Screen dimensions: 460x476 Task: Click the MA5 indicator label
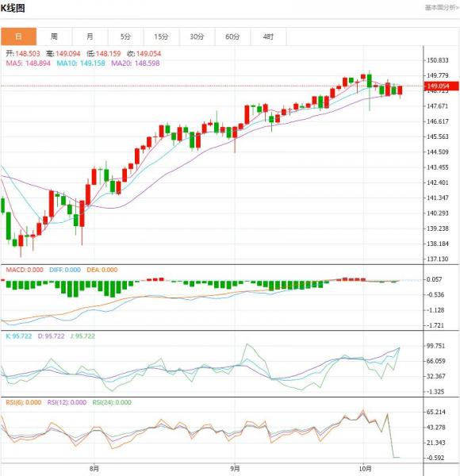tap(29, 63)
